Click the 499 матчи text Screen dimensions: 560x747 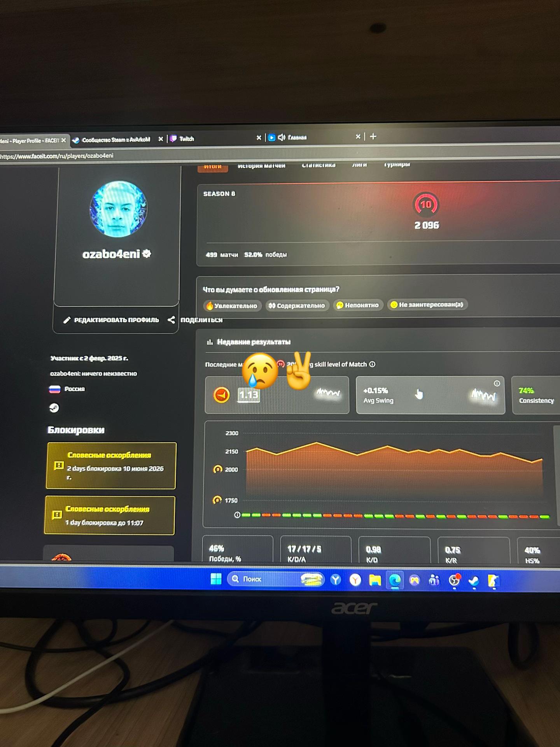222,255
